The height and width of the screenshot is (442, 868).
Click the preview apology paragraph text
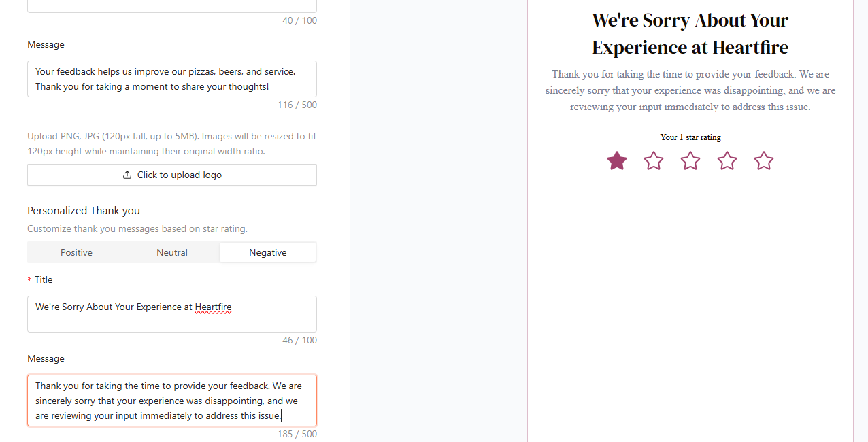[690, 90]
